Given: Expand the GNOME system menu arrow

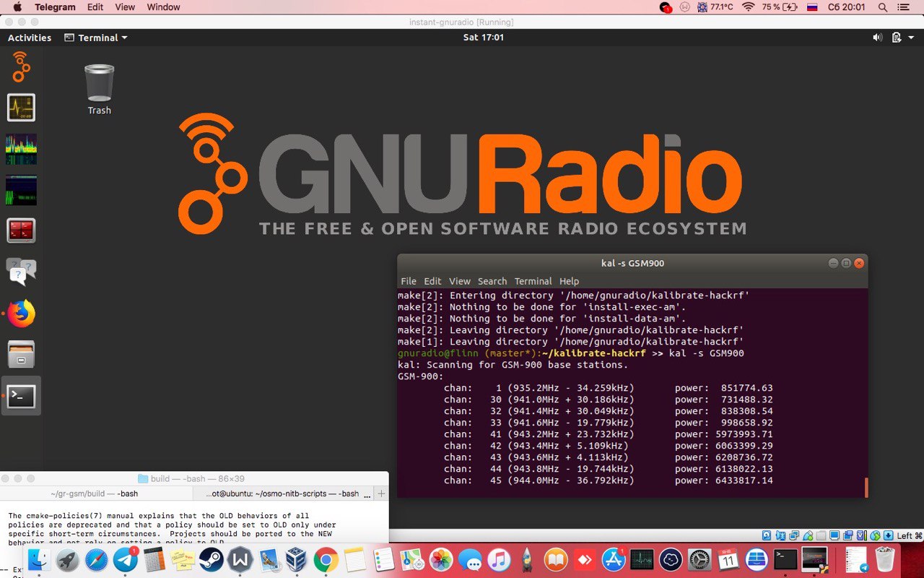Looking at the screenshot, I should pyautogui.click(x=910, y=38).
